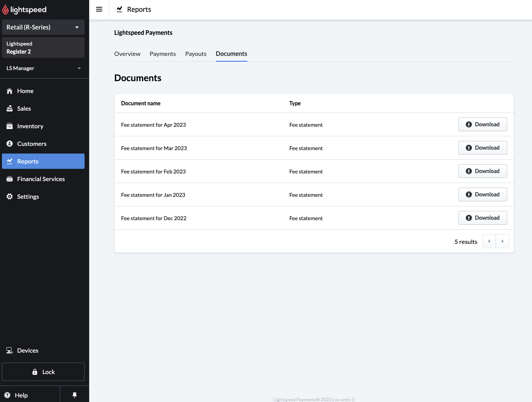The width and height of the screenshot is (532, 402).
Task: Open the Retail (R-Series) product dropdown
Action: point(43,27)
